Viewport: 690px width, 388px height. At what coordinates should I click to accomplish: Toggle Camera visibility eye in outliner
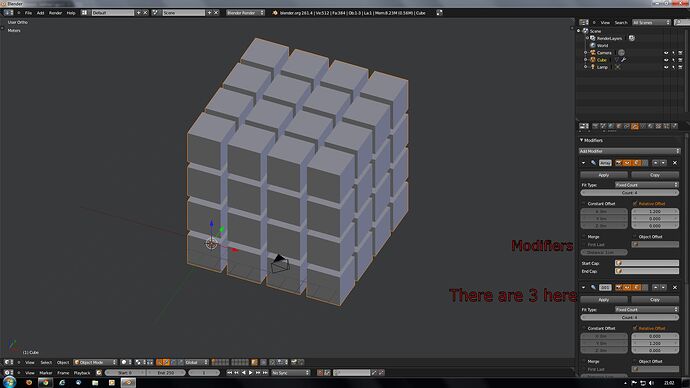[x=666, y=53]
